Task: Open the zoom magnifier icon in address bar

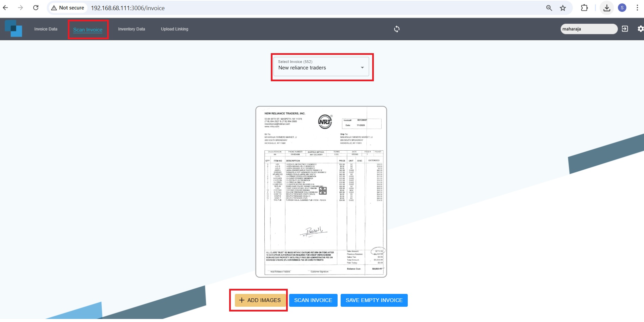Action: pos(549,8)
